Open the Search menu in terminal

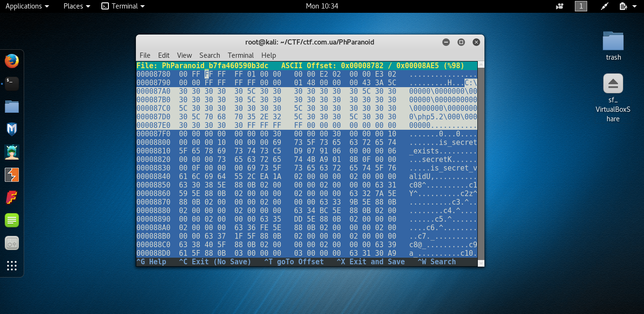pyautogui.click(x=209, y=55)
